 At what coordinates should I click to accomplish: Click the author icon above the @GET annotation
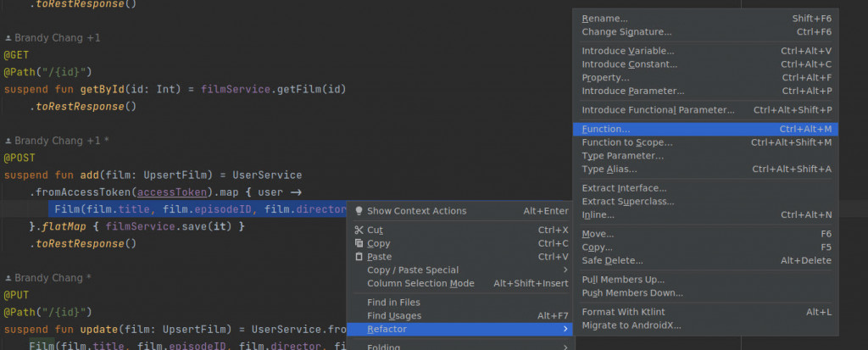coord(8,38)
